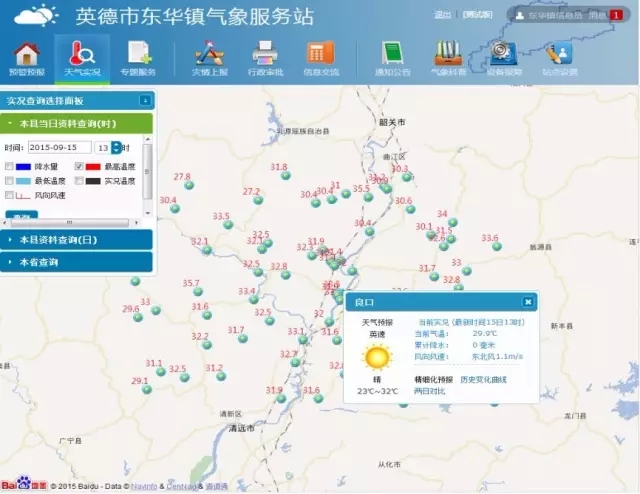Open the 气象科普 books icon
Screen dimensions: 640x494
coord(447,56)
